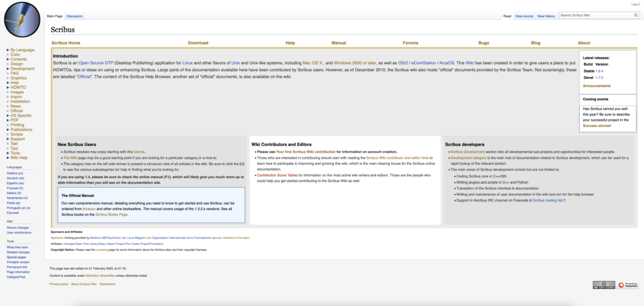Open the Printing category in sidebar
This screenshot has height=306, width=644.
pos(17,125)
